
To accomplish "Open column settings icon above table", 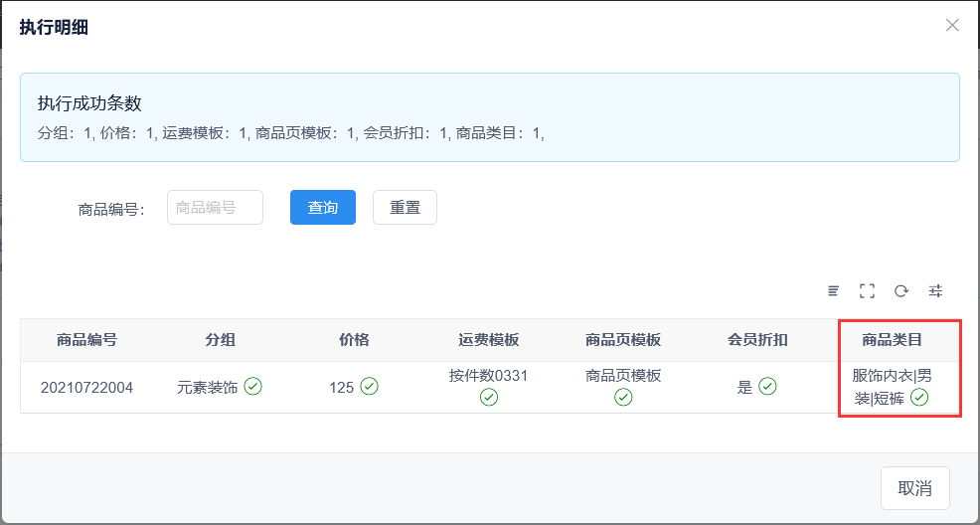I will [935, 290].
